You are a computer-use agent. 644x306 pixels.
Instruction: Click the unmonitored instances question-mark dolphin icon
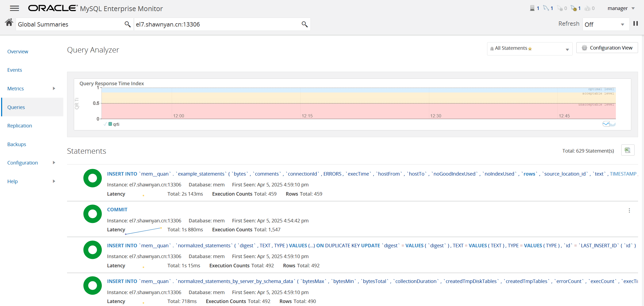tap(574, 8)
